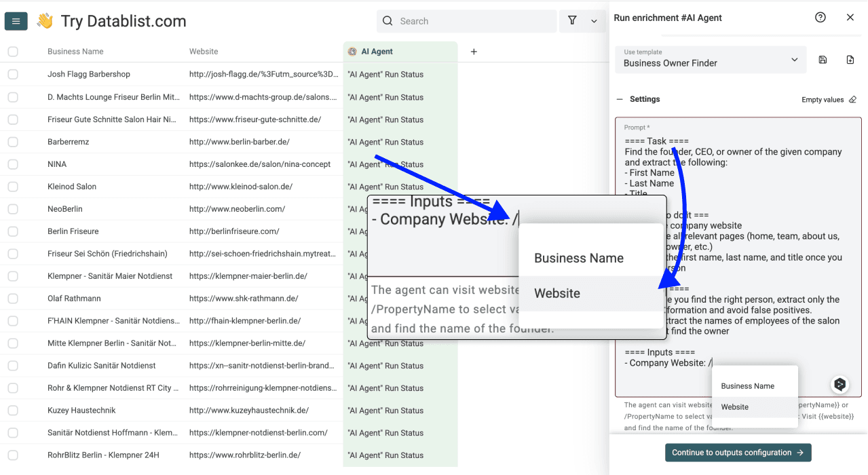Screen dimensions: 868x475
Task: Open the link for kleinod-salon.de
Action: pos(241,186)
